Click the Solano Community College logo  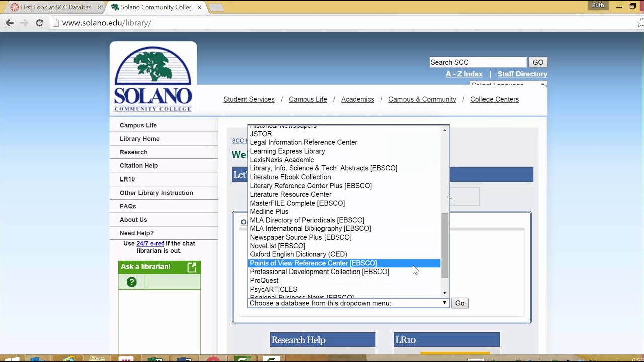pos(153,79)
